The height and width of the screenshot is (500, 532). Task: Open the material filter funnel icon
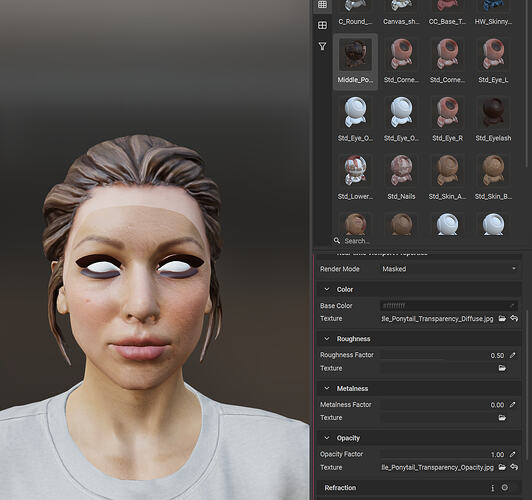322,46
